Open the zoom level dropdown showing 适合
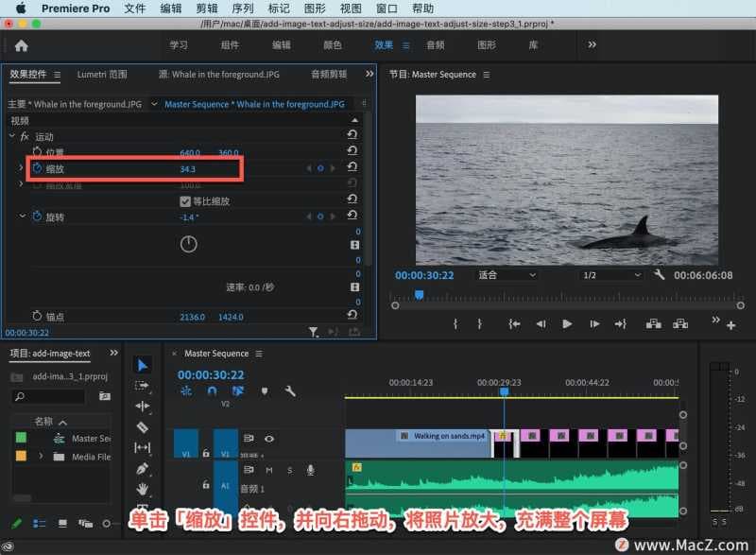This screenshot has width=756, height=555. click(507, 275)
